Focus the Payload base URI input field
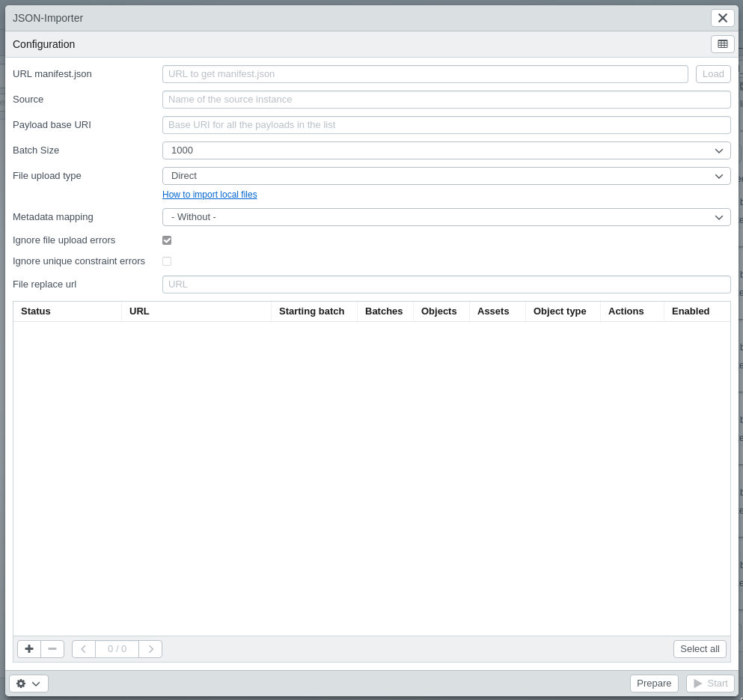The image size is (743, 700). click(x=447, y=125)
